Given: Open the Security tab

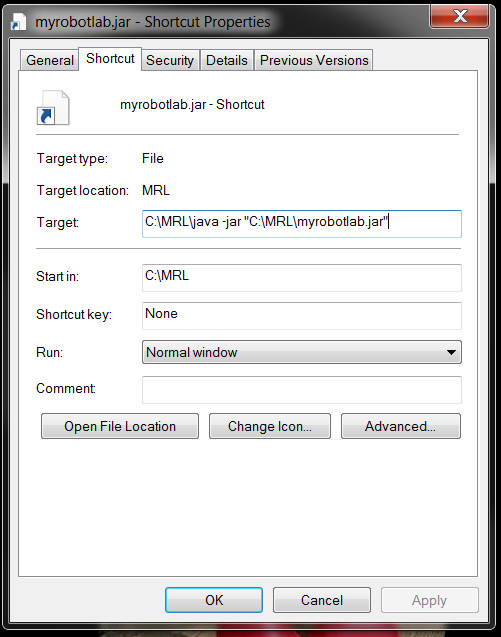Looking at the screenshot, I should pyautogui.click(x=170, y=60).
